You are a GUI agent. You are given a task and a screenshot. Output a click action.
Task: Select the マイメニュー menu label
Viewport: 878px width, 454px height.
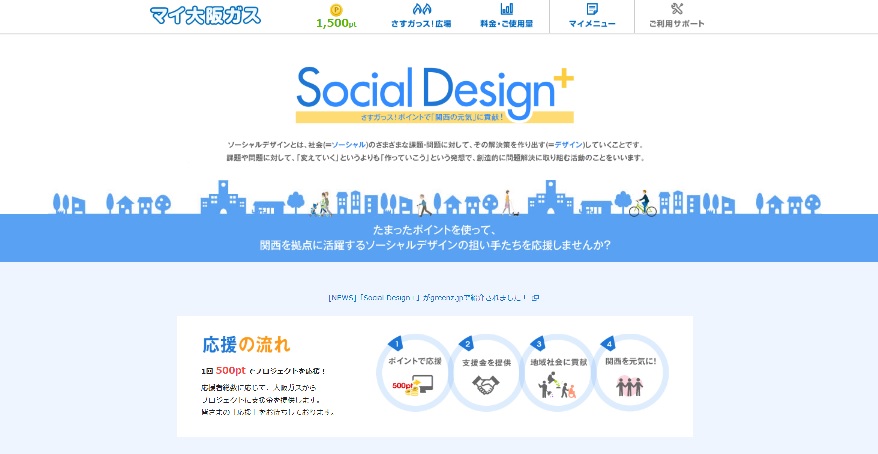[592, 23]
